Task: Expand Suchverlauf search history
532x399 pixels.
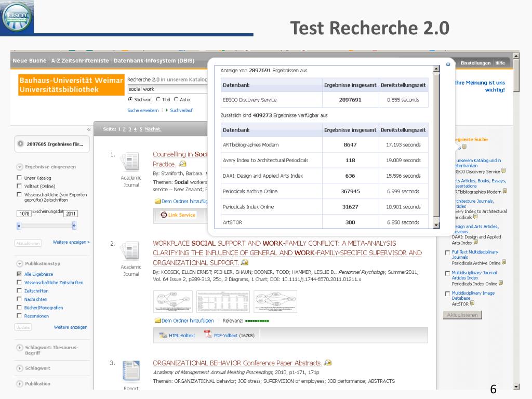Action: click(x=181, y=110)
